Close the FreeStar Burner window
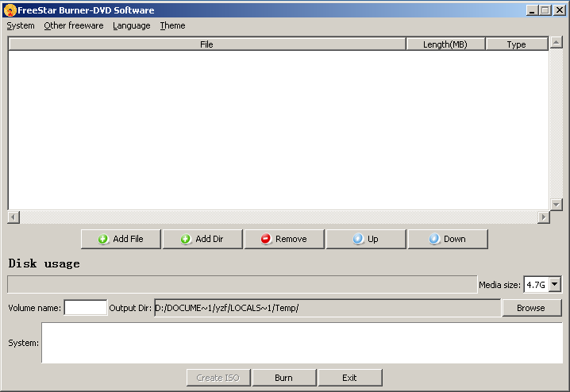 [x=559, y=10]
